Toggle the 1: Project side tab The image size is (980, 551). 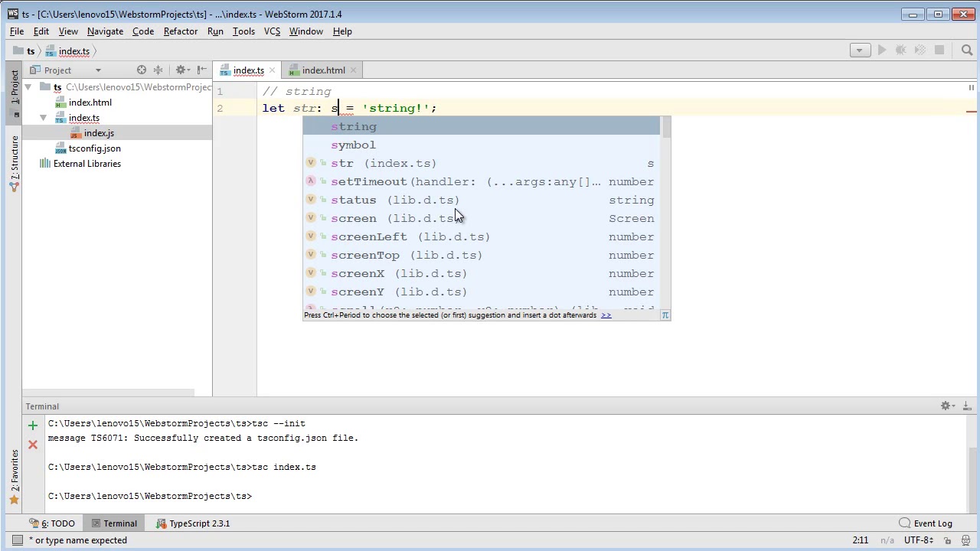14,92
